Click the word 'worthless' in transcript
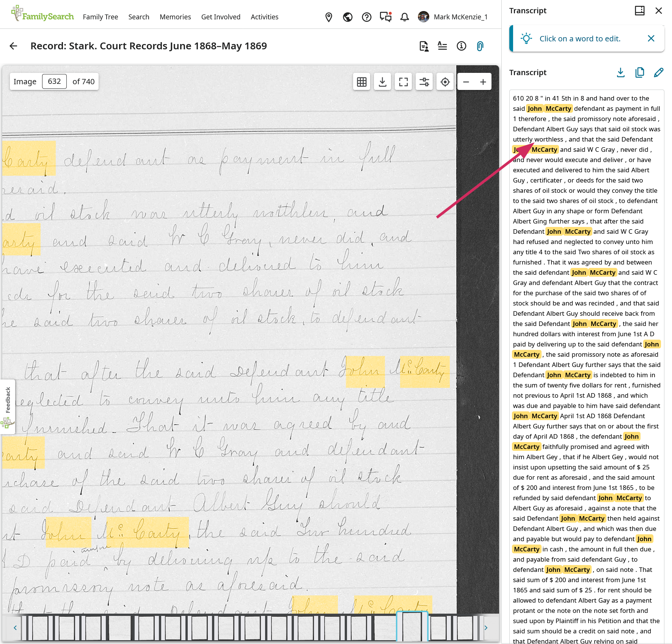The image size is (672, 644). coord(549,139)
